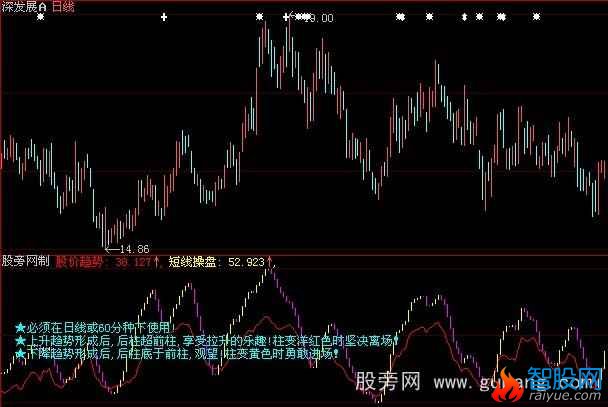Click the note line starting 下降趋势形成后
This screenshot has height=407, width=608.
[x=177, y=354]
